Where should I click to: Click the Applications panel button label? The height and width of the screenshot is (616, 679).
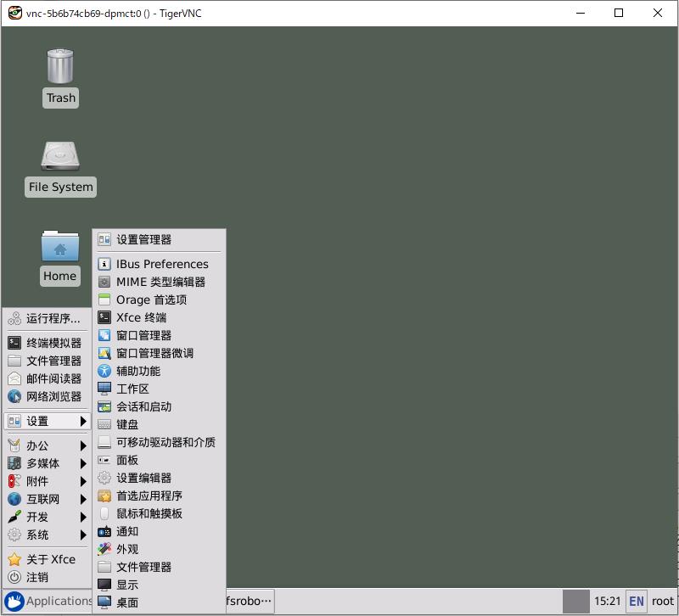click(59, 601)
